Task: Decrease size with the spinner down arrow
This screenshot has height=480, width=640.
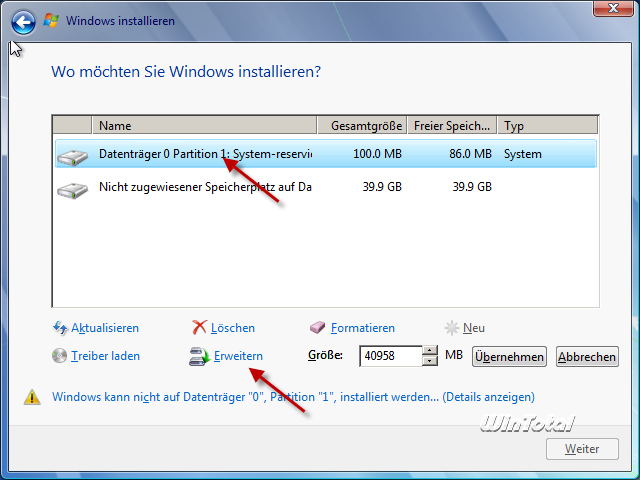Action: click(430, 361)
